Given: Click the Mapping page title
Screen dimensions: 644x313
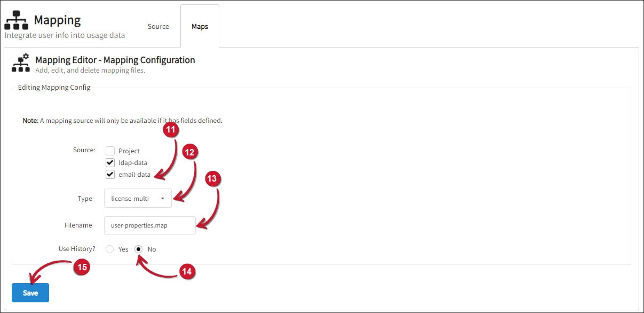Looking at the screenshot, I should [58, 20].
